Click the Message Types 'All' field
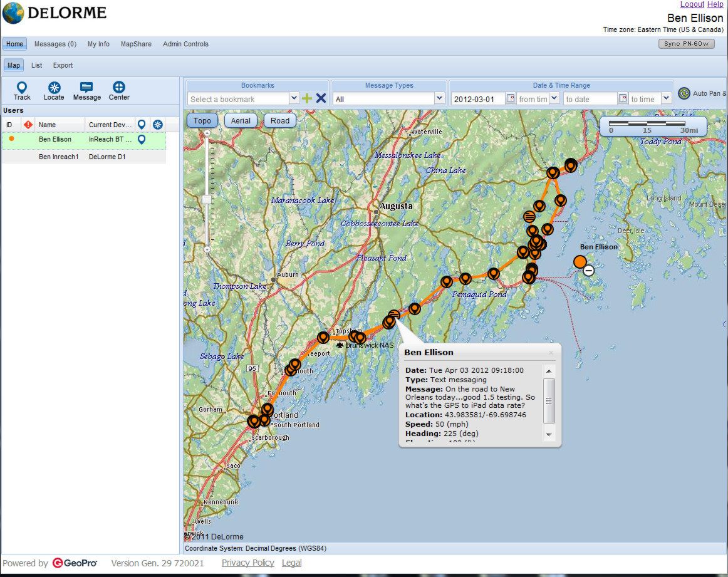The height and width of the screenshot is (577, 728). pos(384,99)
